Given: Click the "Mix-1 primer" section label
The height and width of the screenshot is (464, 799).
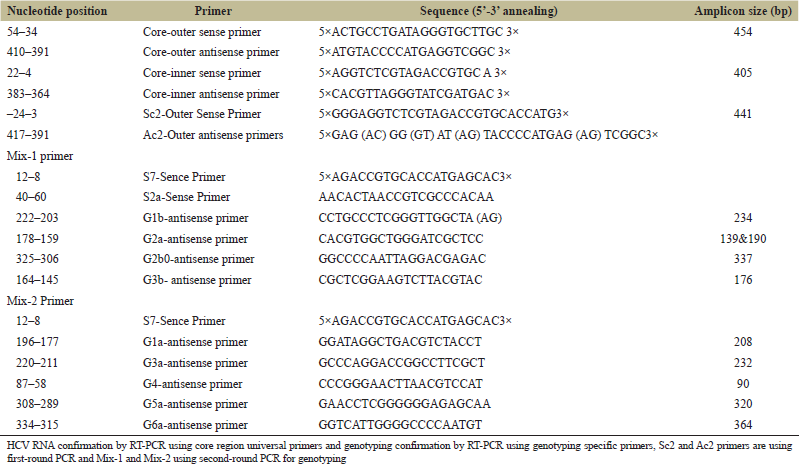Looking at the screenshot, I should (41, 156).
